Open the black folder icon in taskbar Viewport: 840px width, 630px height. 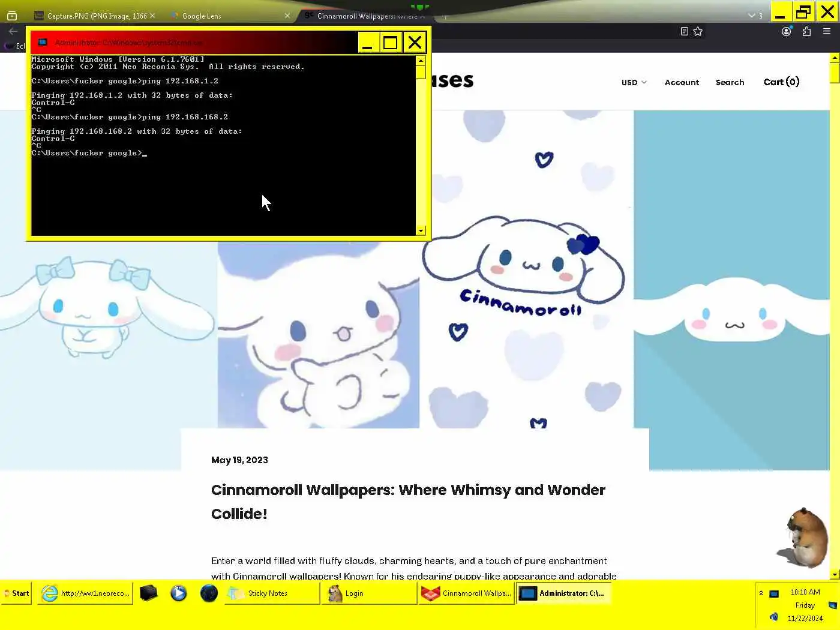click(149, 593)
